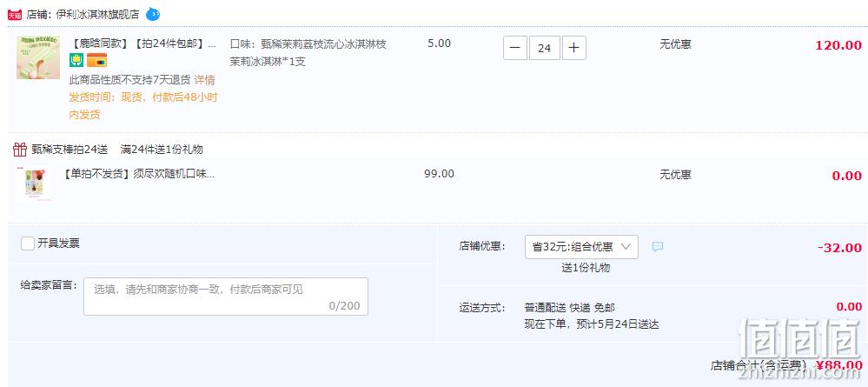868x387 pixels.
Task: Click 送1份礼物 text below discount dropdown
Action: point(586,268)
